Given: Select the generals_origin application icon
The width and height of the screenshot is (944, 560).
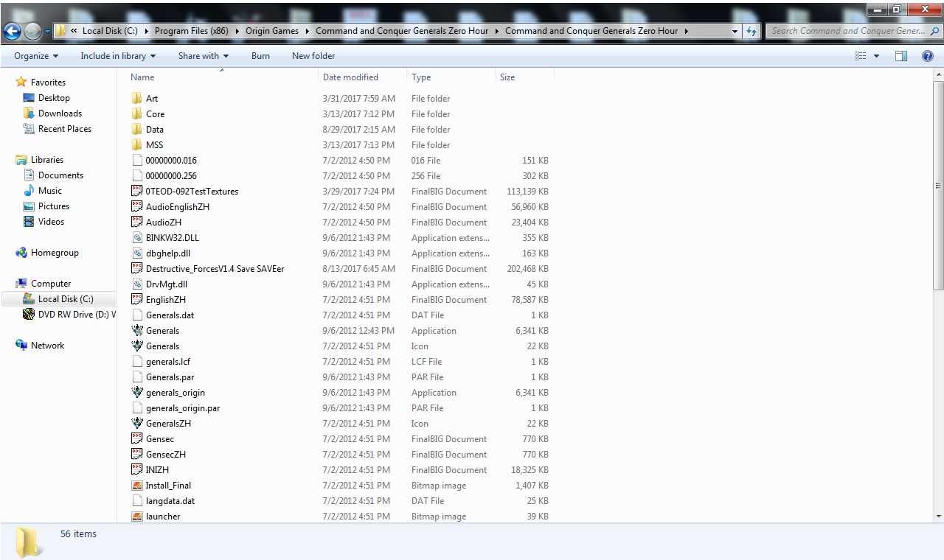Looking at the screenshot, I should pos(136,392).
